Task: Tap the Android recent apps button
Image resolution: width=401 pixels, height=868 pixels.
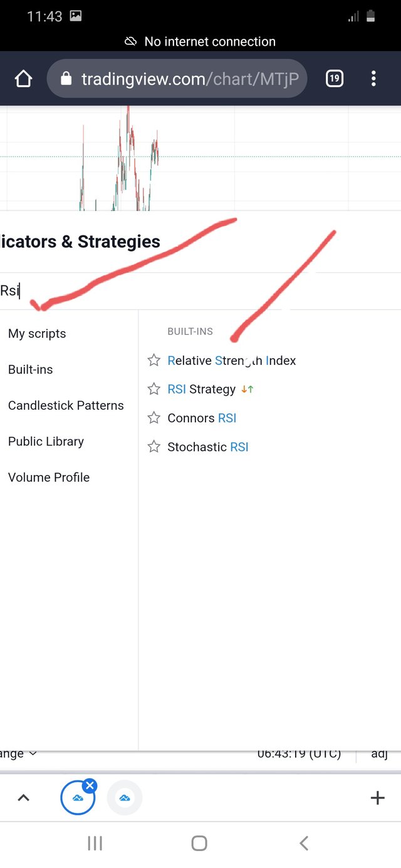Action: click(x=95, y=843)
